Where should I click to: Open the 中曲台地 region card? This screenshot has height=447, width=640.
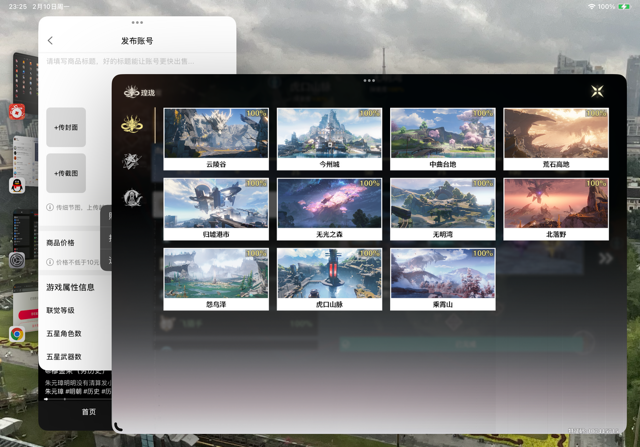coord(443,139)
